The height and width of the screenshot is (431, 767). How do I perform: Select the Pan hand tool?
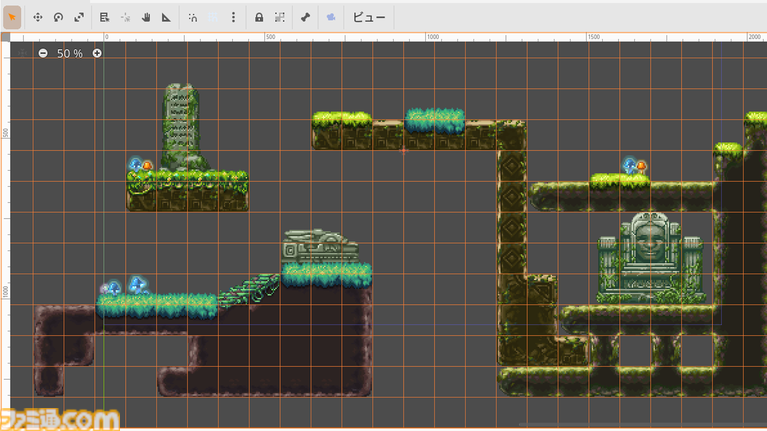(146, 17)
